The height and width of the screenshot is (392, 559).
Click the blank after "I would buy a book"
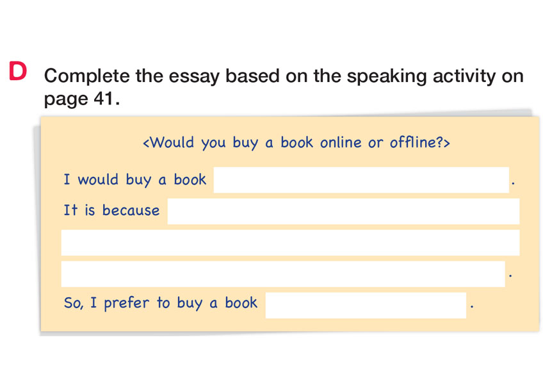[x=361, y=180]
